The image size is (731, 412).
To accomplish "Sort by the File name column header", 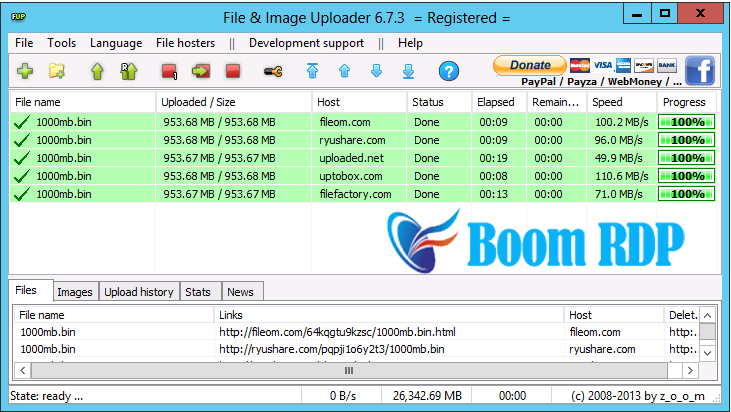I will click(83, 102).
